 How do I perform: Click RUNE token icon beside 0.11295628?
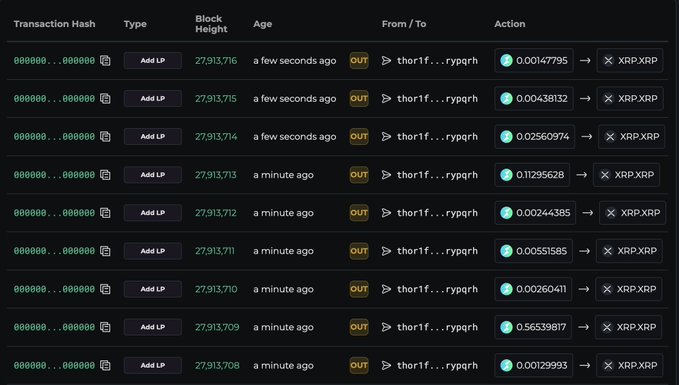(x=506, y=175)
